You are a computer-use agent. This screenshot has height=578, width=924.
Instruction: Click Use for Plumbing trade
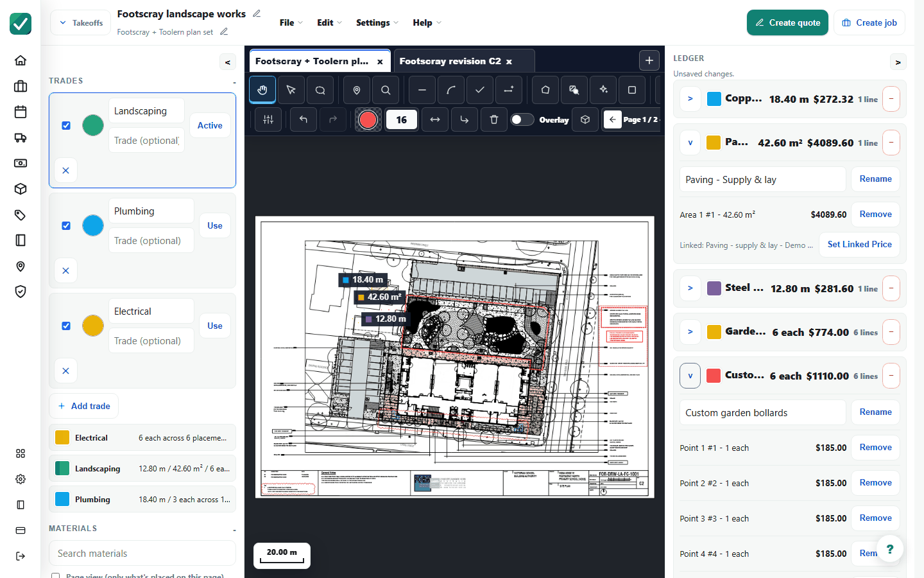coord(215,225)
